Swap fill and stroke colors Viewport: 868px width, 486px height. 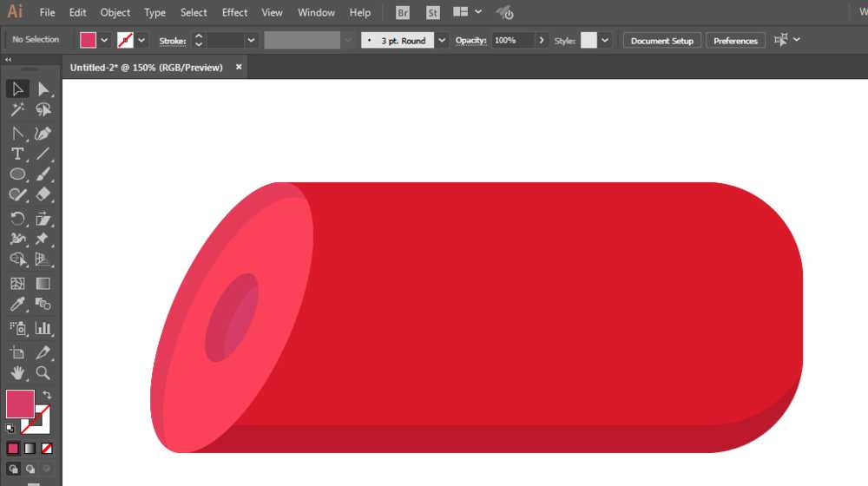point(47,395)
